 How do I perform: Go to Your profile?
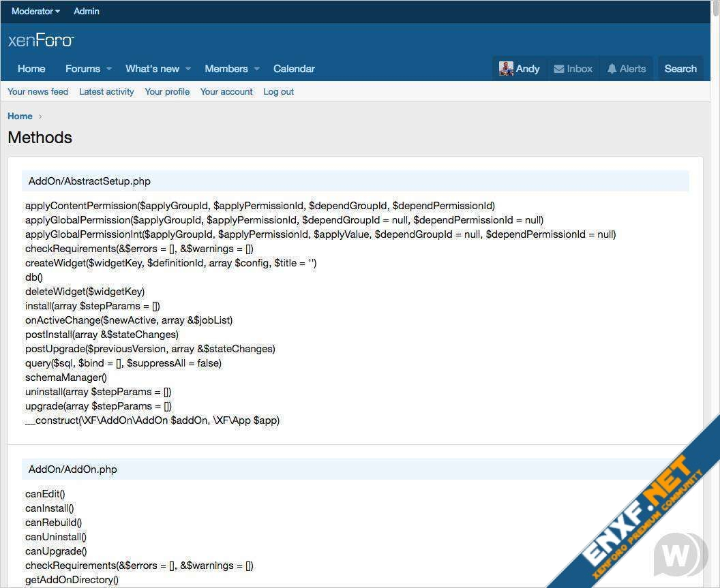tap(167, 92)
